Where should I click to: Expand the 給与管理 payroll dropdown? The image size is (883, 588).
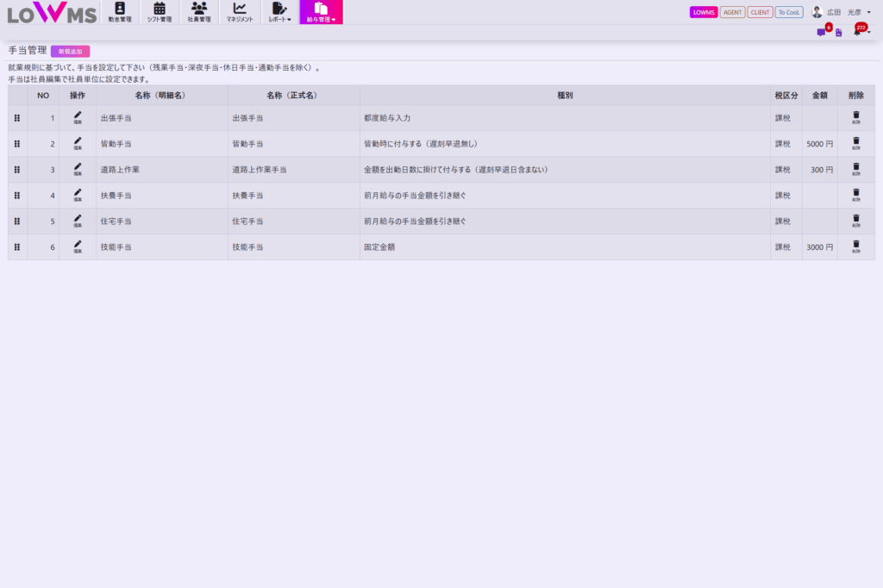pyautogui.click(x=321, y=12)
